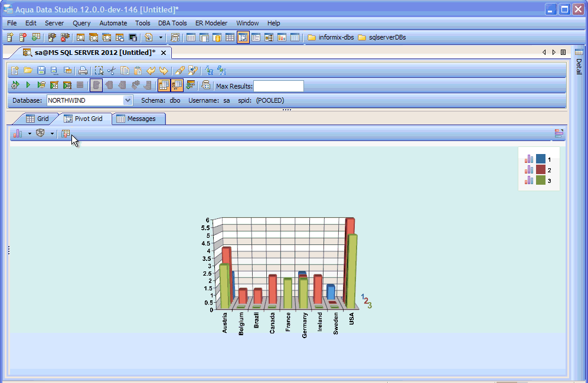Open the ER Modeler menu
This screenshot has height=383, width=588.
tap(211, 23)
